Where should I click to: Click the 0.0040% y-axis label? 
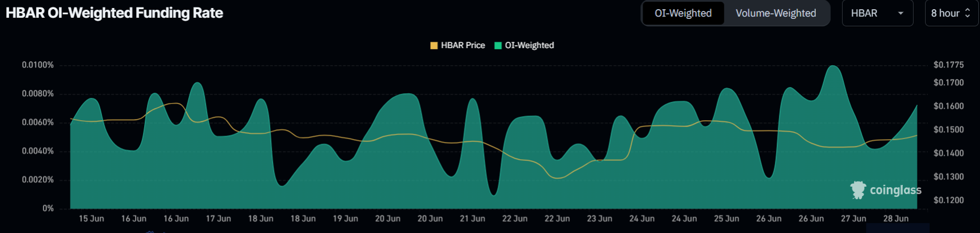[38, 151]
